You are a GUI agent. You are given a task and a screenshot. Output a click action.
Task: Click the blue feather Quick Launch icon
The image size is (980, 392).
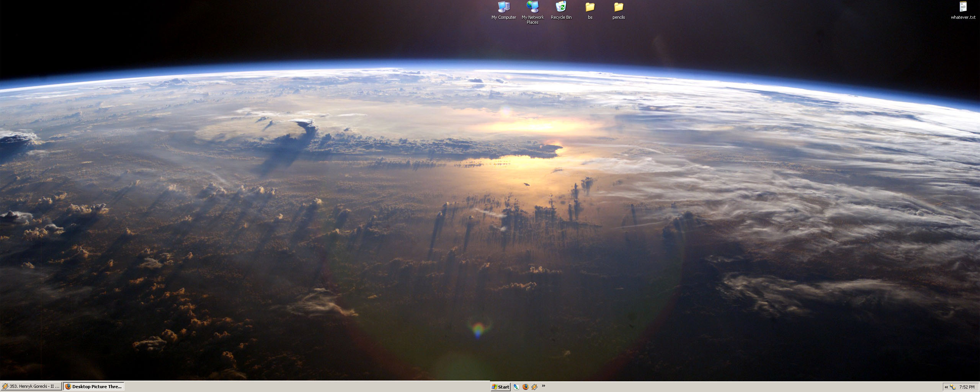tap(516, 387)
